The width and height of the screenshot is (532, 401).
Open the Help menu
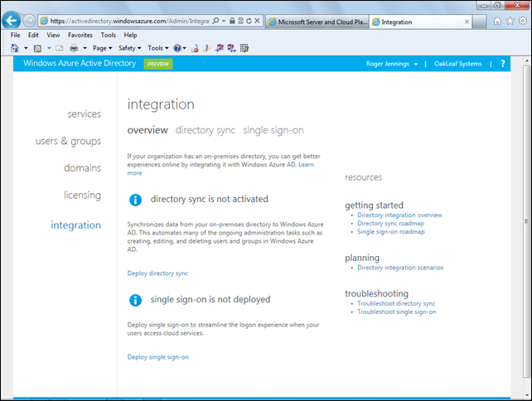coord(130,35)
